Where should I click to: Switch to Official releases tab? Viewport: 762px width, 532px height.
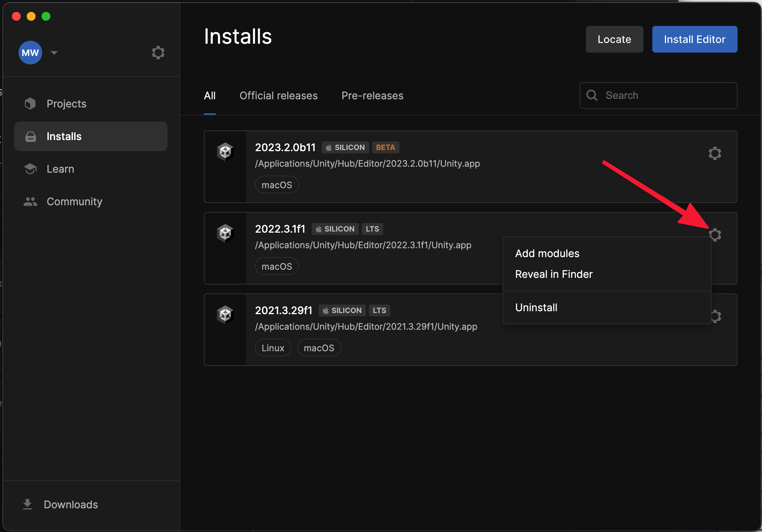tap(278, 96)
